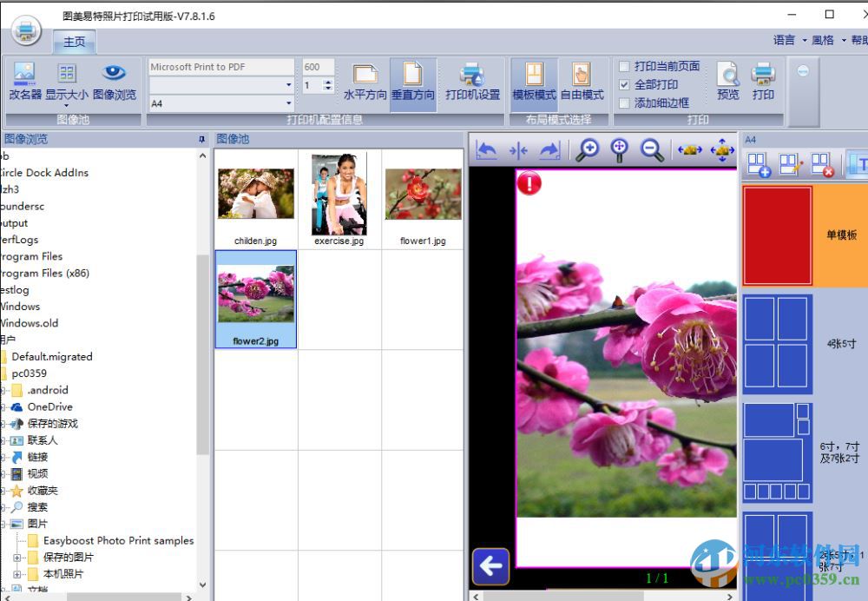Open the 联系人 contacts folder

pyautogui.click(x=42, y=440)
